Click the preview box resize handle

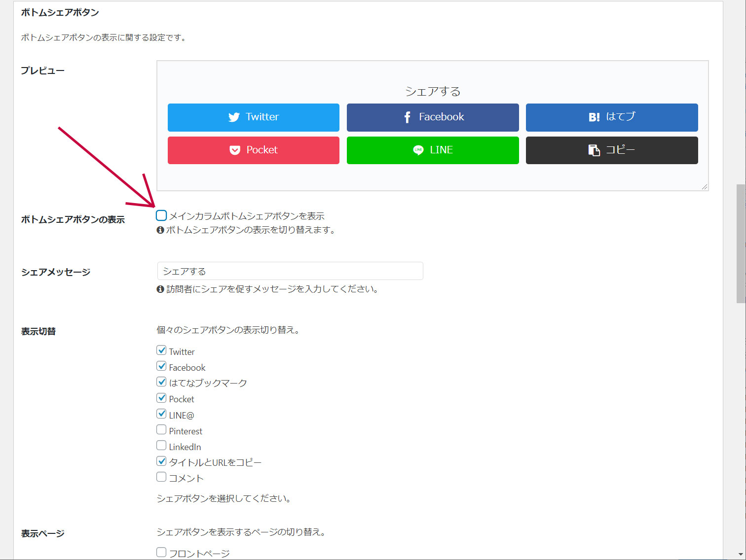pos(705,187)
